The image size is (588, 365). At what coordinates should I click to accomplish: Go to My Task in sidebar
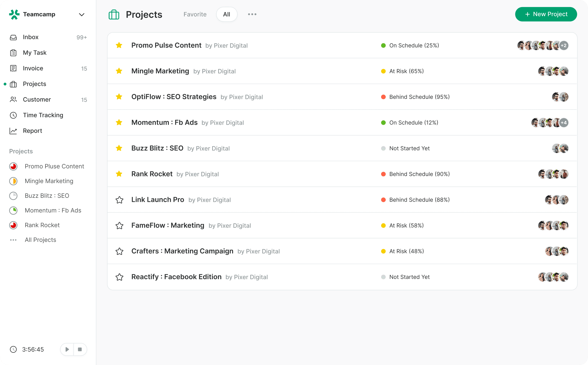click(x=35, y=53)
